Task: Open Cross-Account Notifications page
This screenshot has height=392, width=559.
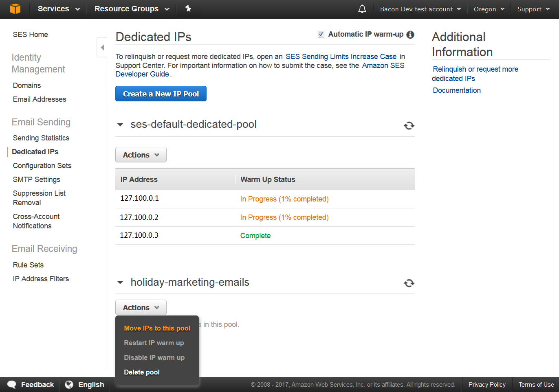Action: click(36, 221)
